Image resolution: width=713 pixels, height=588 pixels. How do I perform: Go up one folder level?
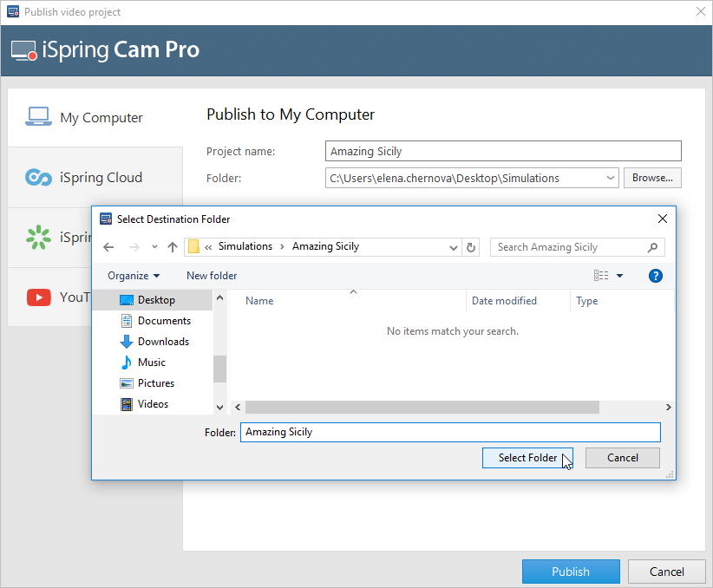click(x=173, y=247)
